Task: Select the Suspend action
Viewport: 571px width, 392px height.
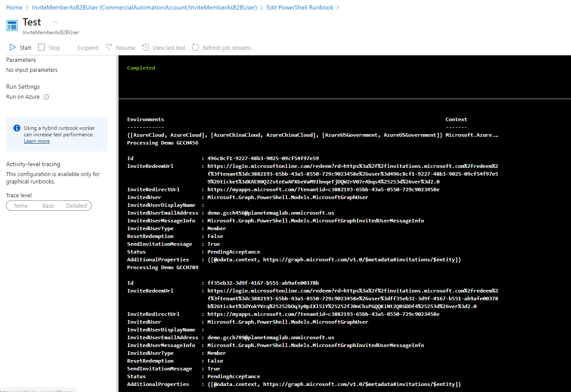Action: pyautogui.click(x=87, y=47)
